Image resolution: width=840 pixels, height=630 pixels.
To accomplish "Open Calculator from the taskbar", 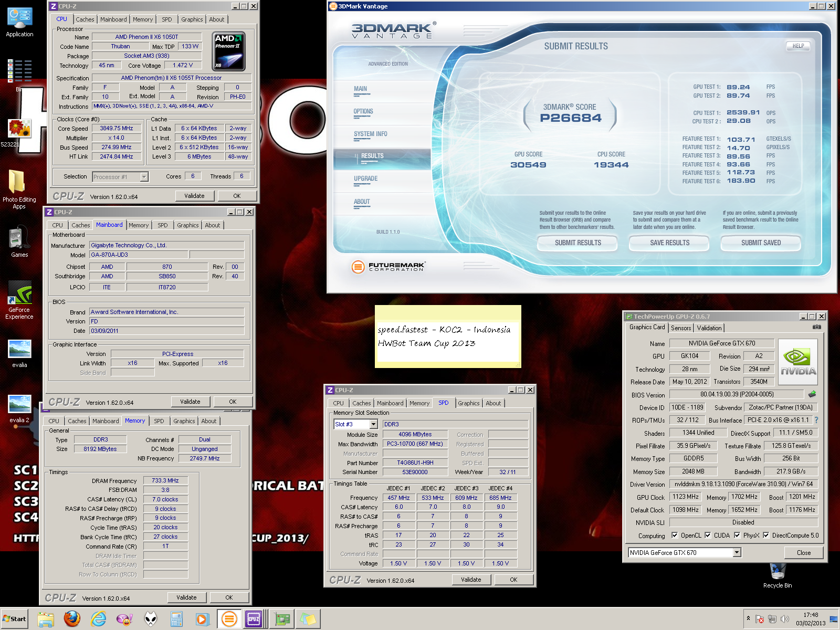I will (177, 619).
